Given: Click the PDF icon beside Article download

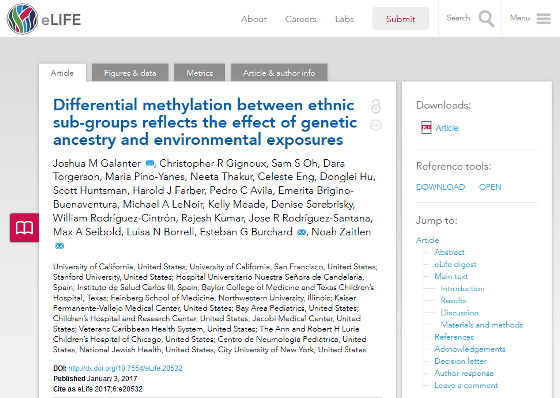Looking at the screenshot, I should (426, 128).
